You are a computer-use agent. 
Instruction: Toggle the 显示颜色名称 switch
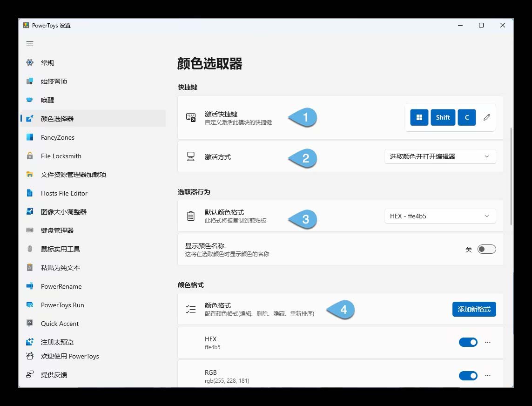click(x=486, y=249)
